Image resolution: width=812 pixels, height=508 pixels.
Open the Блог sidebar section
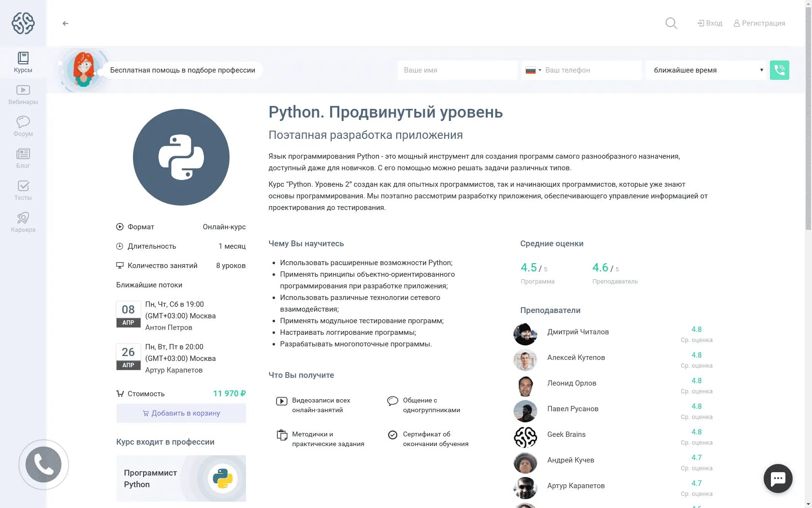pyautogui.click(x=23, y=159)
